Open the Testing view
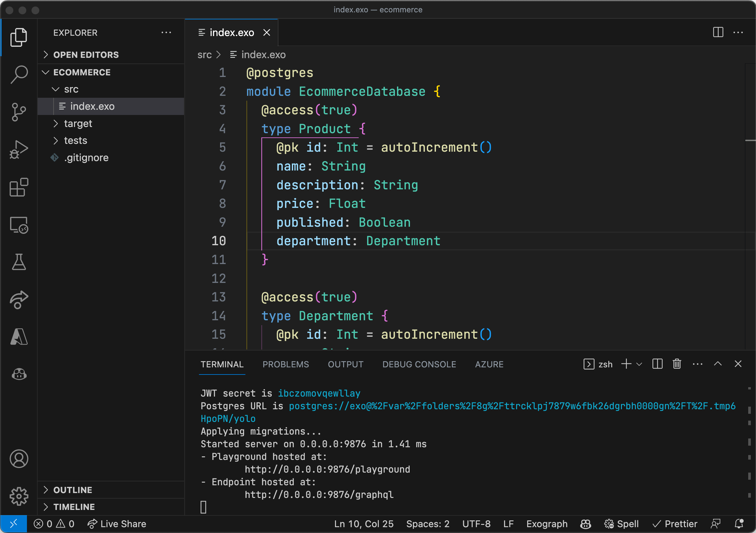 [x=19, y=262]
